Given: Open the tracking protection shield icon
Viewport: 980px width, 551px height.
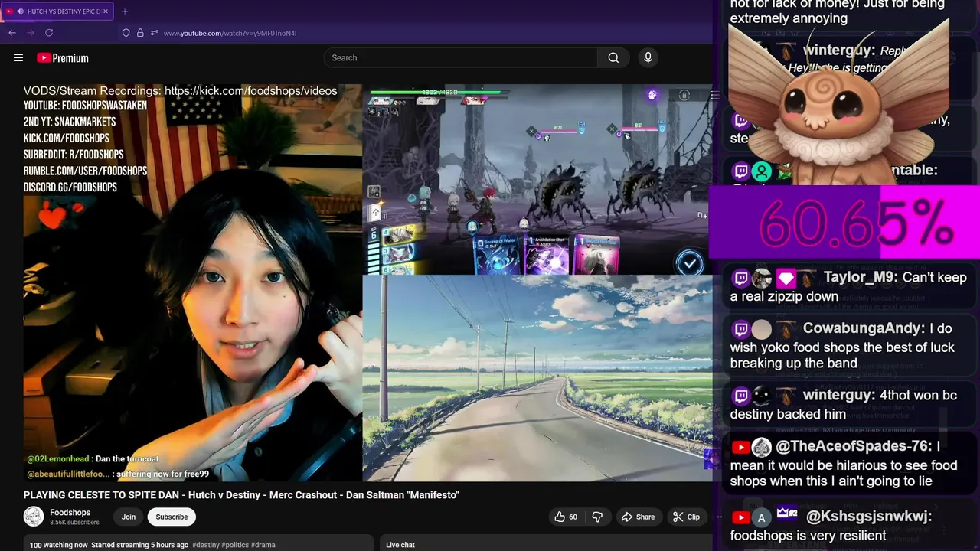Looking at the screenshot, I should click(126, 33).
